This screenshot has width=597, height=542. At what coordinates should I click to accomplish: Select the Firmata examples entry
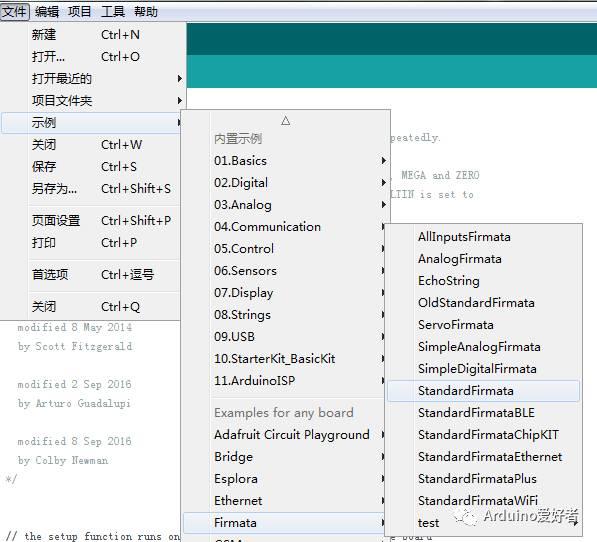coord(284,523)
